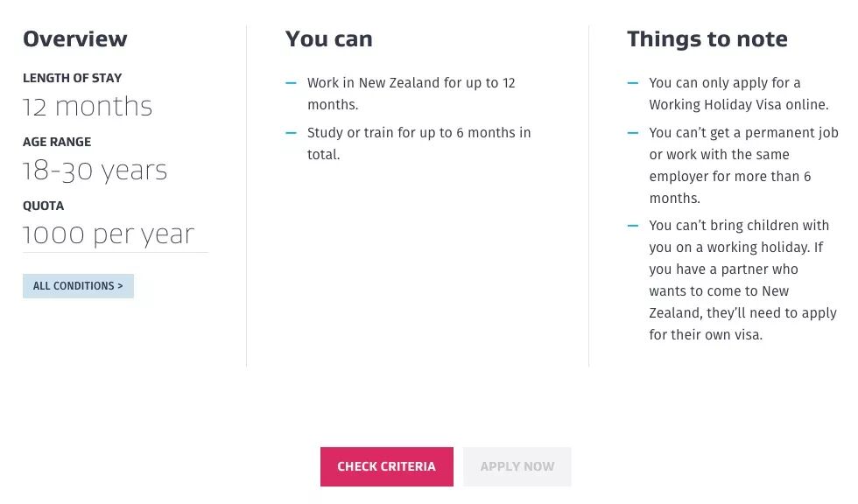Select the "12 months" value text

(88, 107)
